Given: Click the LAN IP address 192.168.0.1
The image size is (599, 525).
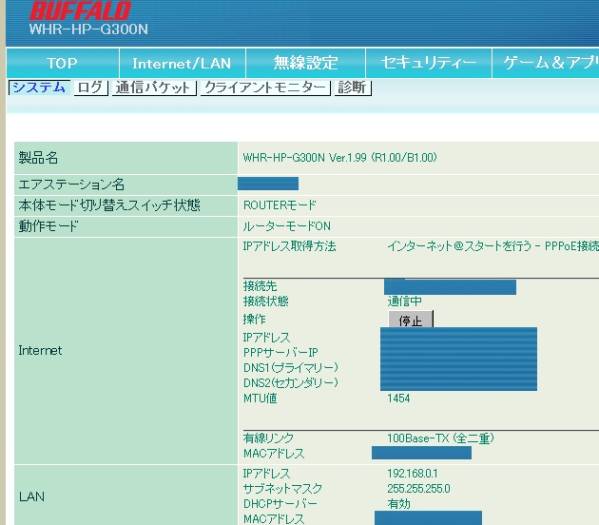Looking at the screenshot, I should [x=413, y=473].
